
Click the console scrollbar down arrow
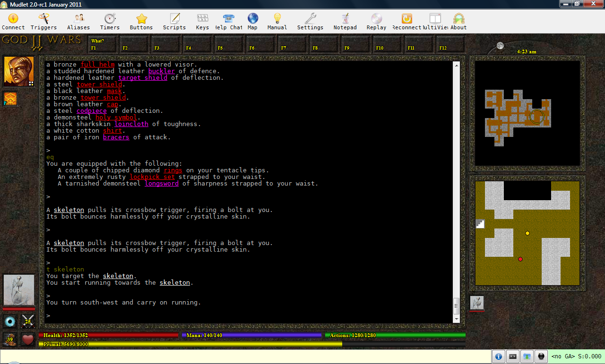tap(457, 319)
